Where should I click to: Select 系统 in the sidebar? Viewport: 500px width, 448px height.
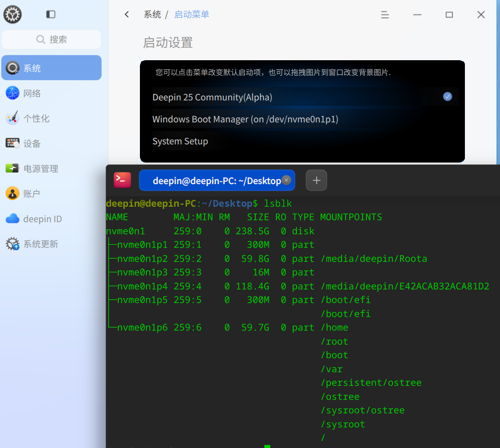click(x=51, y=68)
